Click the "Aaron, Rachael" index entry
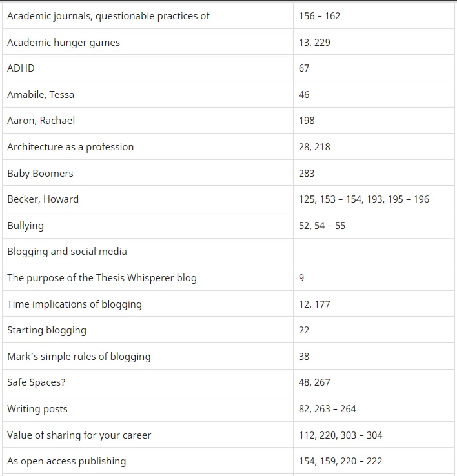This screenshot has height=476, width=457. [41, 121]
